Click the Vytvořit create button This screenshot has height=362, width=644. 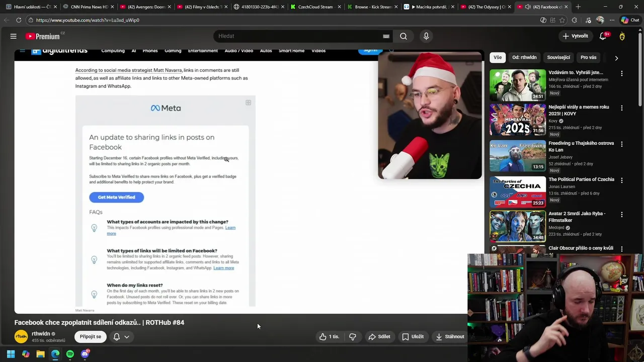575,36
